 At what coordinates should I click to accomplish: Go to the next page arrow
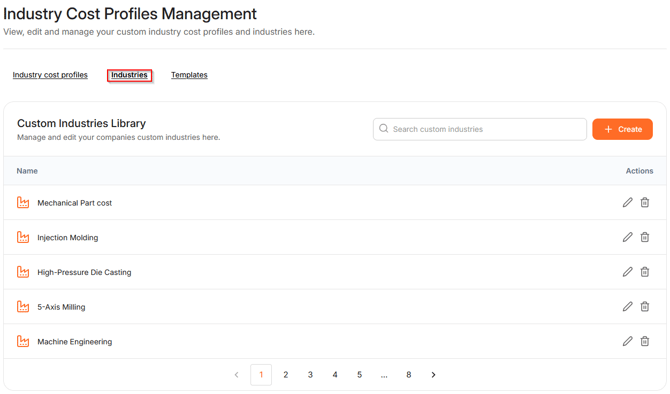[x=433, y=375]
